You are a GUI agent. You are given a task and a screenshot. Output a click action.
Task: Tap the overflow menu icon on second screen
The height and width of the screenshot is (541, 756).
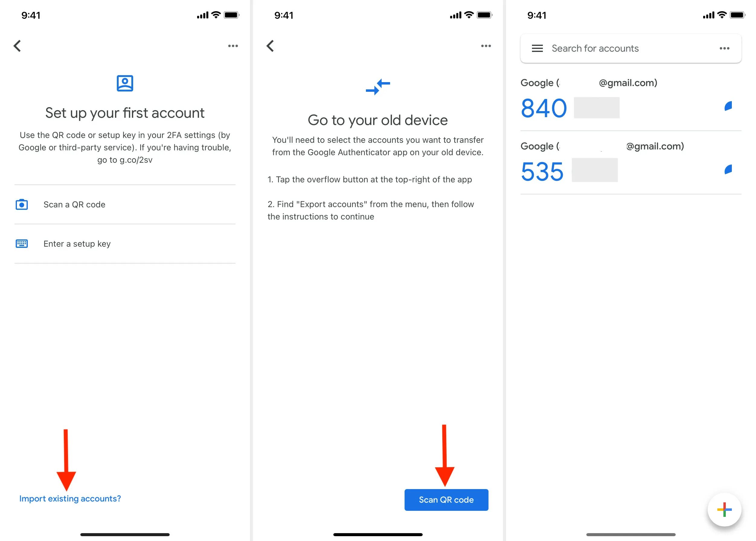pyautogui.click(x=485, y=46)
